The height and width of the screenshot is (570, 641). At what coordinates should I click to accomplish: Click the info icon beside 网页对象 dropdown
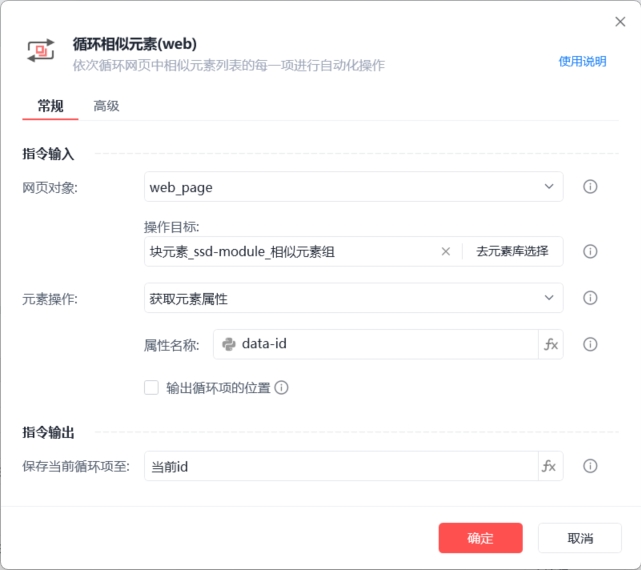[590, 187]
